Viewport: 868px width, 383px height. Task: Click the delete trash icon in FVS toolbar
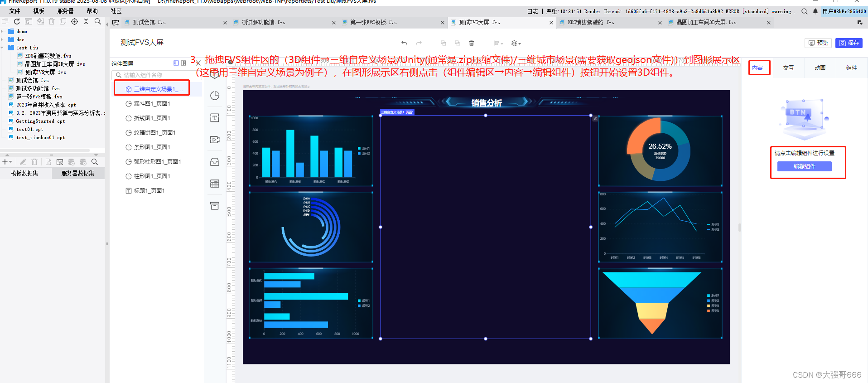pyautogui.click(x=472, y=43)
